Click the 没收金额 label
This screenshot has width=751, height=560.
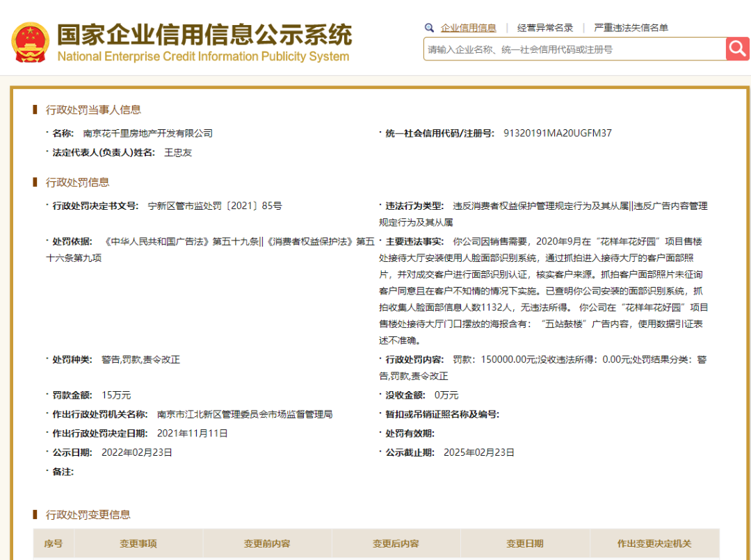point(405,395)
